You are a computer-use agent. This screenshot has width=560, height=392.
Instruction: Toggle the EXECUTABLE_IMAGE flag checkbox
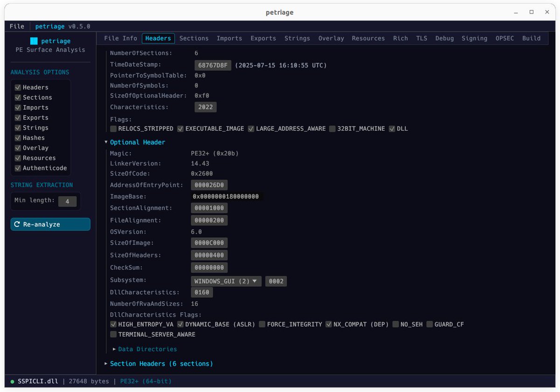[181, 129]
